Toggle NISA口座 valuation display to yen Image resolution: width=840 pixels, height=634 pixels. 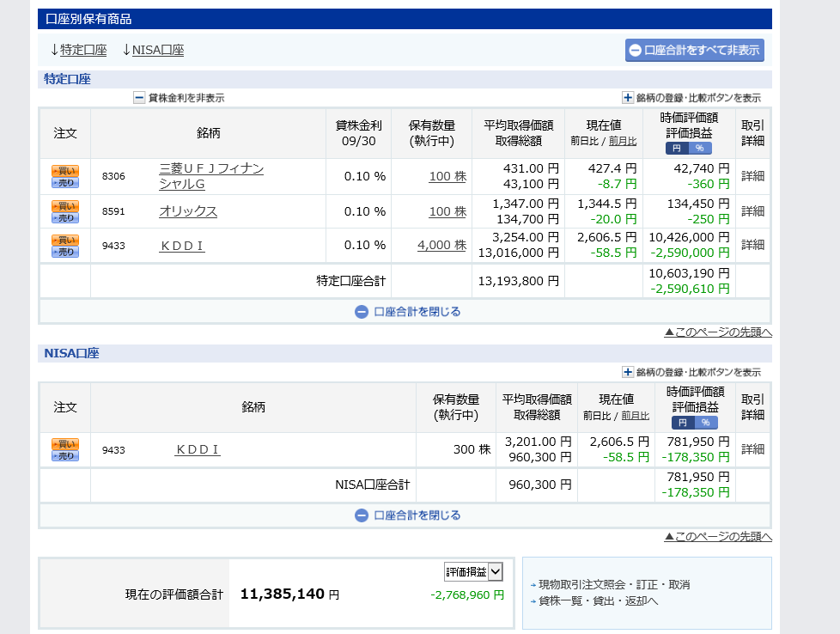point(682,423)
